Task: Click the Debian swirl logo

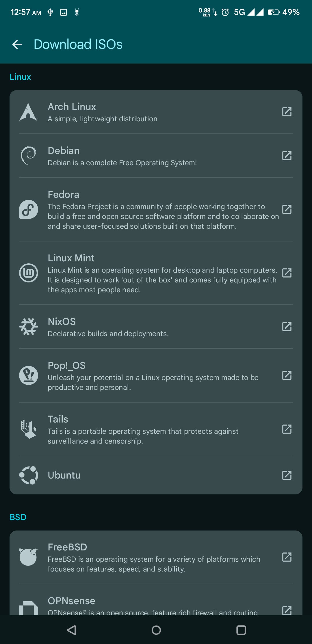Action: click(x=28, y=155)
